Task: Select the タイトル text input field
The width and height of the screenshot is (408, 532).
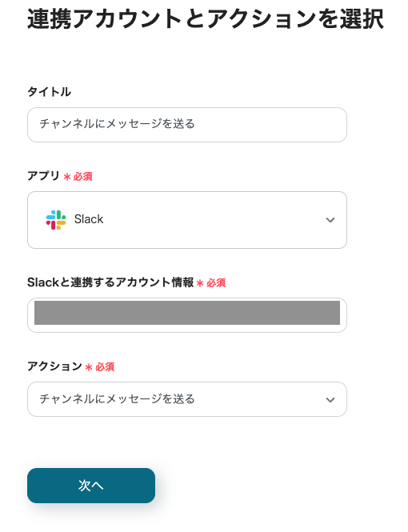Action: (187, 125)
